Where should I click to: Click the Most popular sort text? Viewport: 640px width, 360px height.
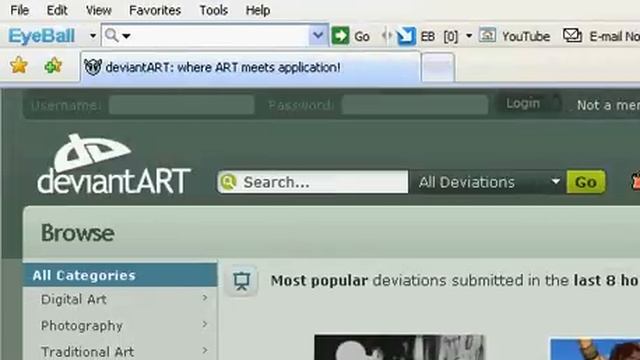tap(319, 281)
